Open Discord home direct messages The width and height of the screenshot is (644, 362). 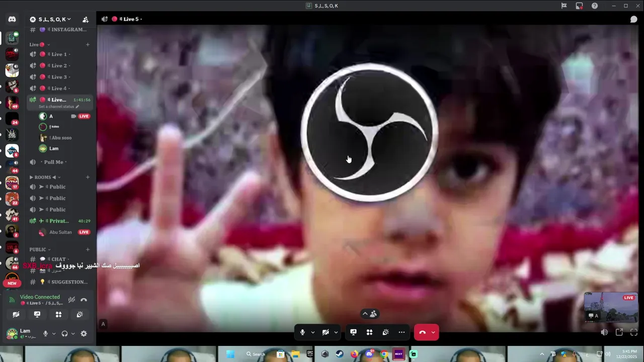[x=12, y=19]
